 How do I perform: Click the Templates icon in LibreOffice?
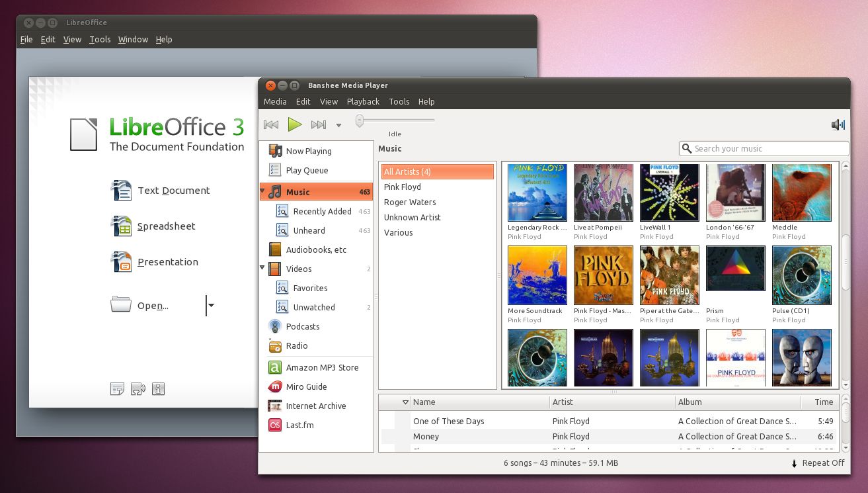click(x=117, y=389)
